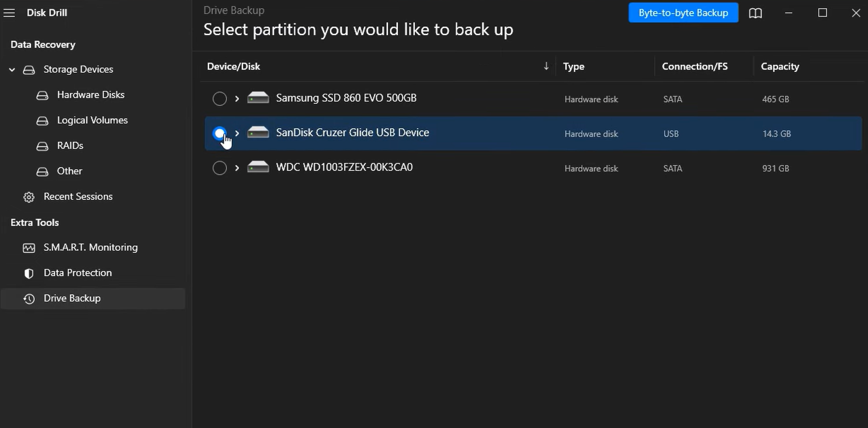The image size is (868, 428).
Task: Click the Data Protection shield icon
Action: click(29, 273)
